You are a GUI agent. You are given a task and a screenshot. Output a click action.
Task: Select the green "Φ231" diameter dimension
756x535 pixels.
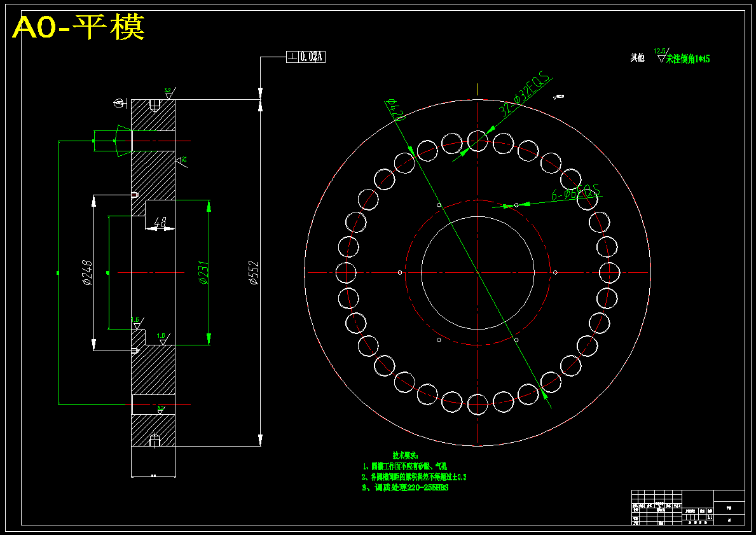tap(203, 272)
